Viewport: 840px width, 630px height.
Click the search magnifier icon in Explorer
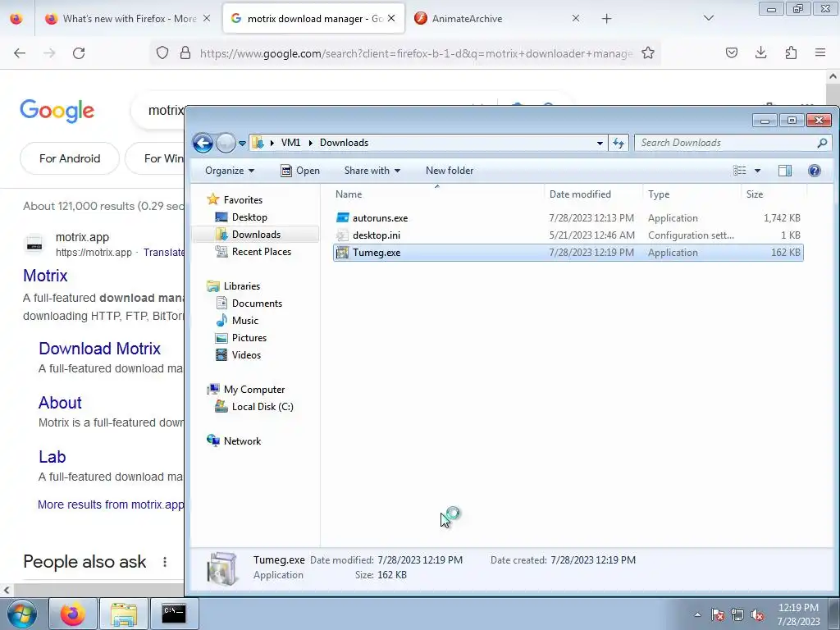point(822,143)
